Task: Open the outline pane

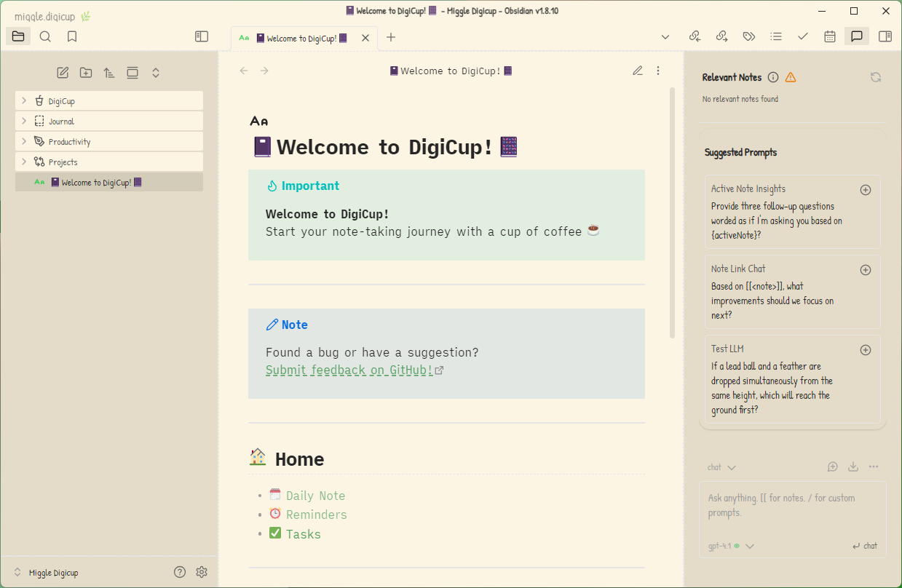Action: (776, 36)
